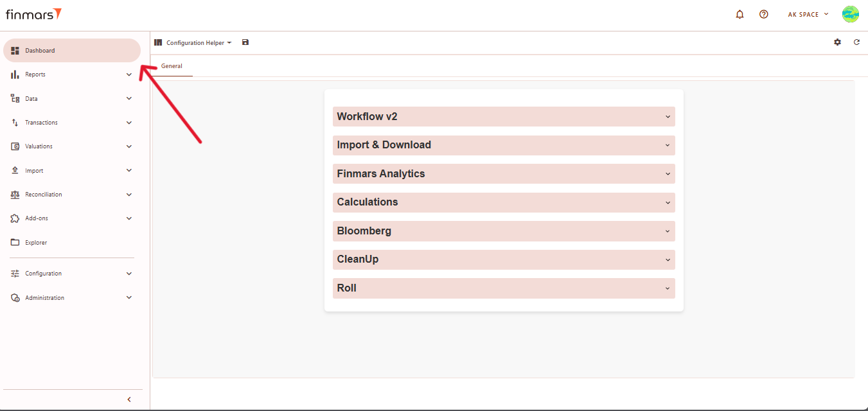Expand the Bloomberg accordion section
Image resolution: width=868 pixels, height=411 pixels.
click(504, 231)
